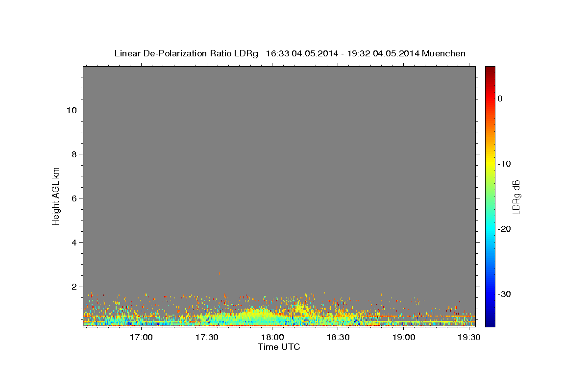Screen dimensions: 588x392
Task: Click the 19:30 time tick label
Action: pyautogui.click(x=469, y=338)
